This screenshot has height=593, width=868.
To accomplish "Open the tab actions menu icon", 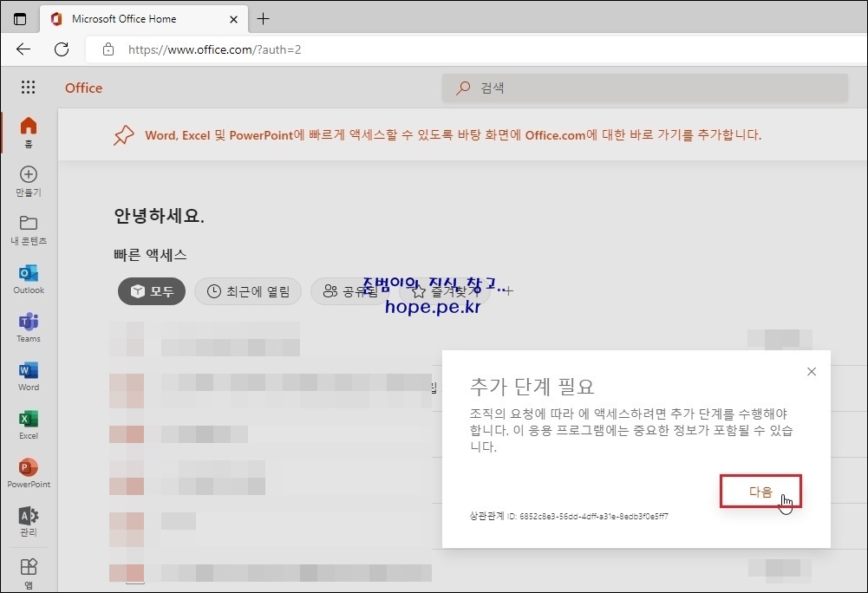I will (x=20, y=19).
